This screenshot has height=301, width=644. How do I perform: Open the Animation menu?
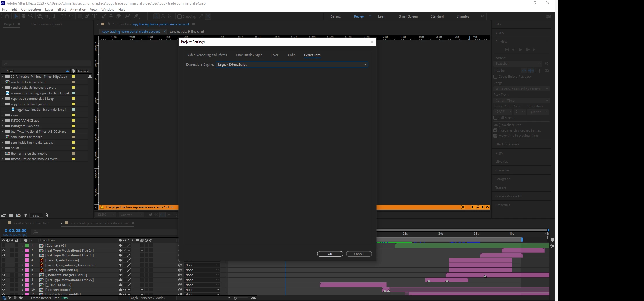coord(78,9)
